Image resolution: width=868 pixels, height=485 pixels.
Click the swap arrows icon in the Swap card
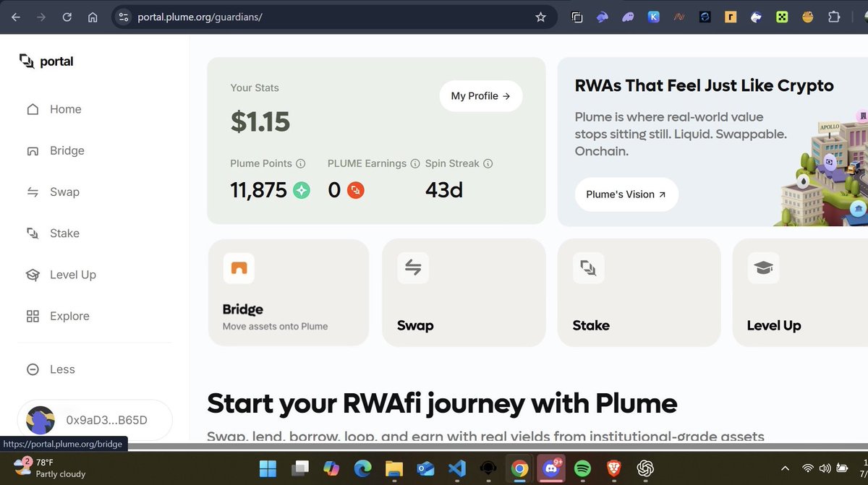pyautogui.click(x=413, y=268)
